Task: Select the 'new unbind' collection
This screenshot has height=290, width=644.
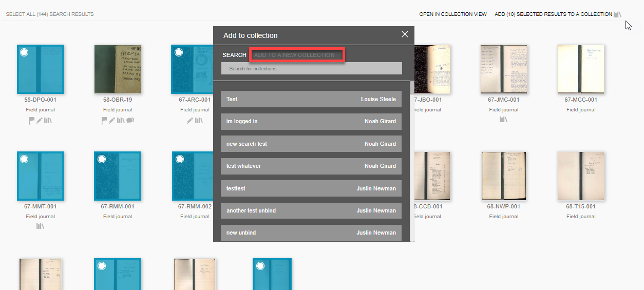Action: point(311,233)
